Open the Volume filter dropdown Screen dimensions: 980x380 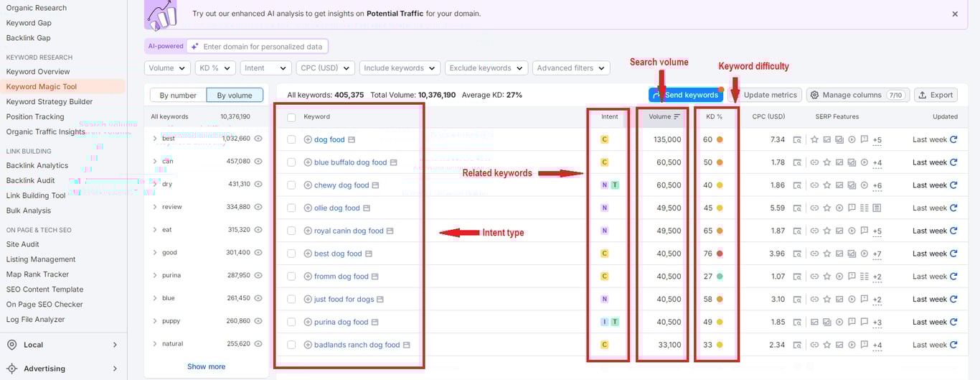tap(168, 68)
